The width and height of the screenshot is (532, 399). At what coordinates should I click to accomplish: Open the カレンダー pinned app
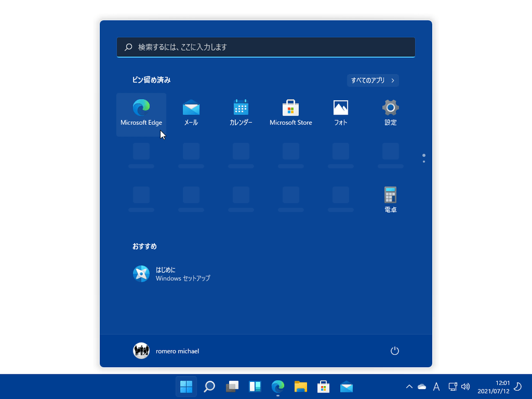[241, 115]
